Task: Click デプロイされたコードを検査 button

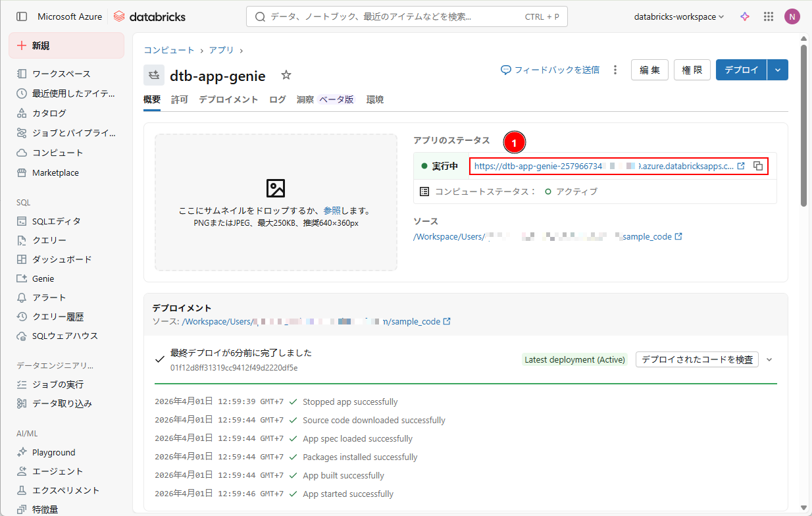Action: point(697,359)
